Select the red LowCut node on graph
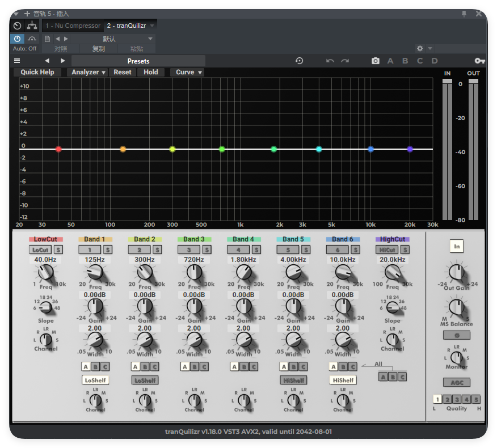Screen dimensions: 497x448 tap(58, 149)
